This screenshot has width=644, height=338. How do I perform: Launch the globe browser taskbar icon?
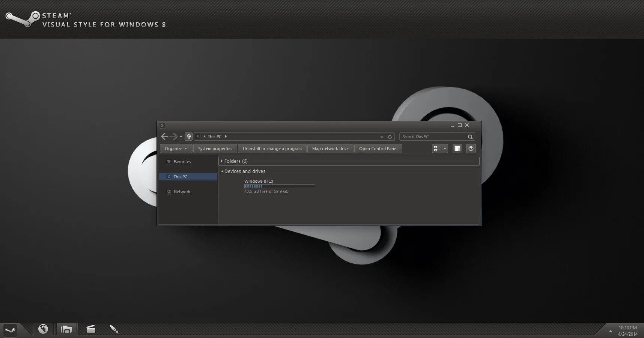[x=43, y=329]
